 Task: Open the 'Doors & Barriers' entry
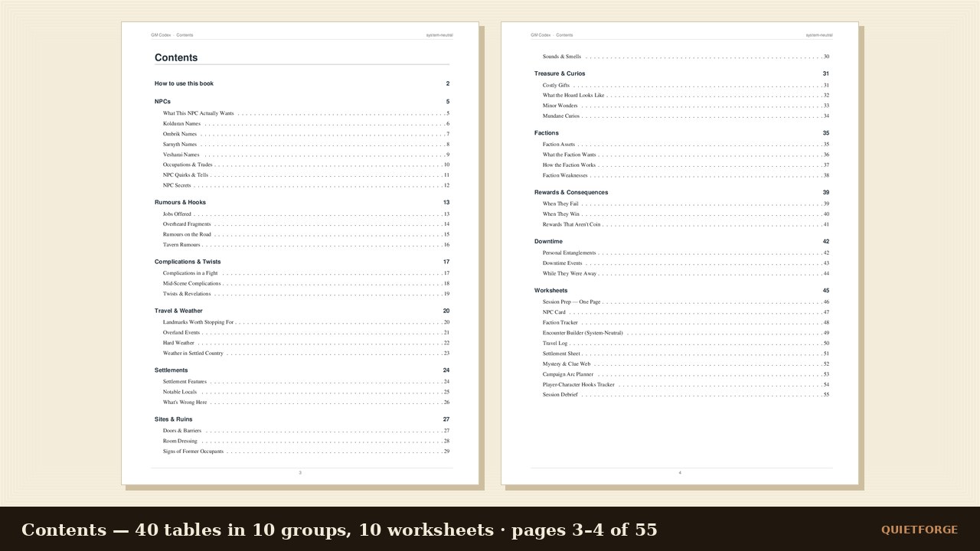point(306,431)
